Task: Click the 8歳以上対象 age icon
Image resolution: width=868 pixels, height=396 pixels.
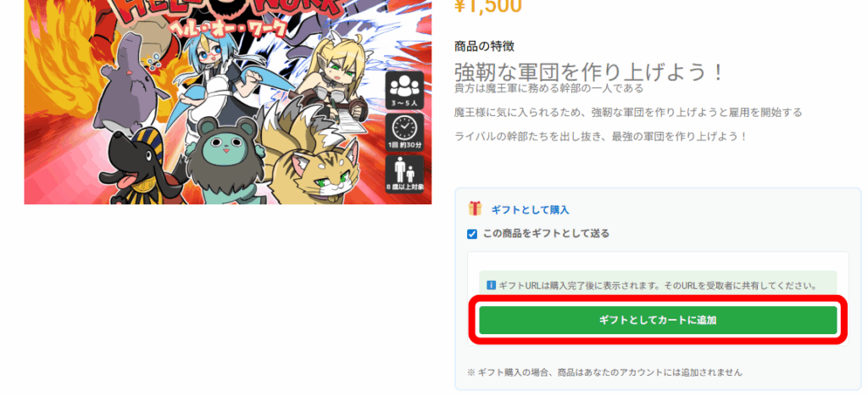Action: [404, 174]
